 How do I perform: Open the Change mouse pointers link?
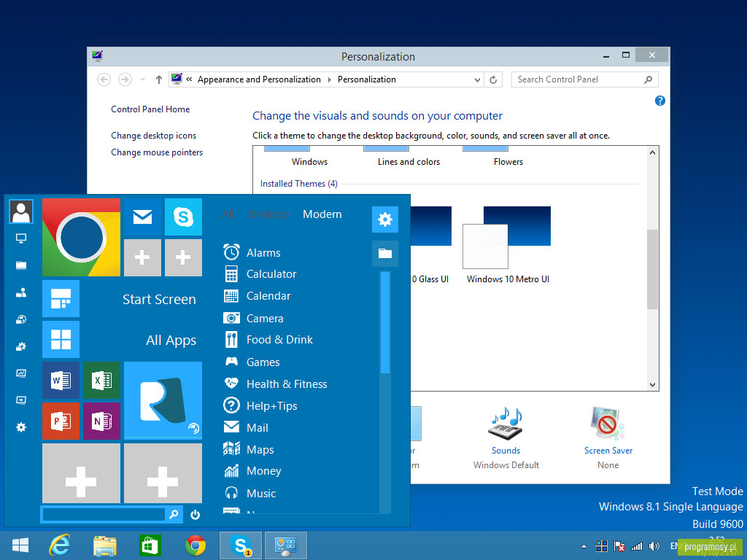(x=157, y=152)
